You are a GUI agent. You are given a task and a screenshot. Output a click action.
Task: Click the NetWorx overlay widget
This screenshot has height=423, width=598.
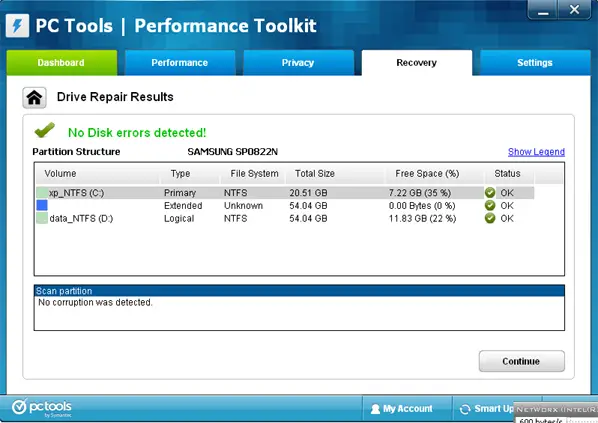coord(556,412)
